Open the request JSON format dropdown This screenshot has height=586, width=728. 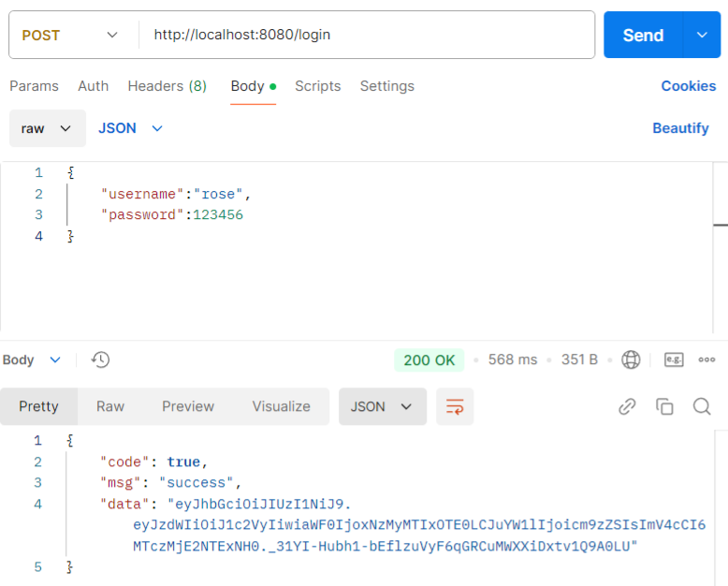point(130,128)
